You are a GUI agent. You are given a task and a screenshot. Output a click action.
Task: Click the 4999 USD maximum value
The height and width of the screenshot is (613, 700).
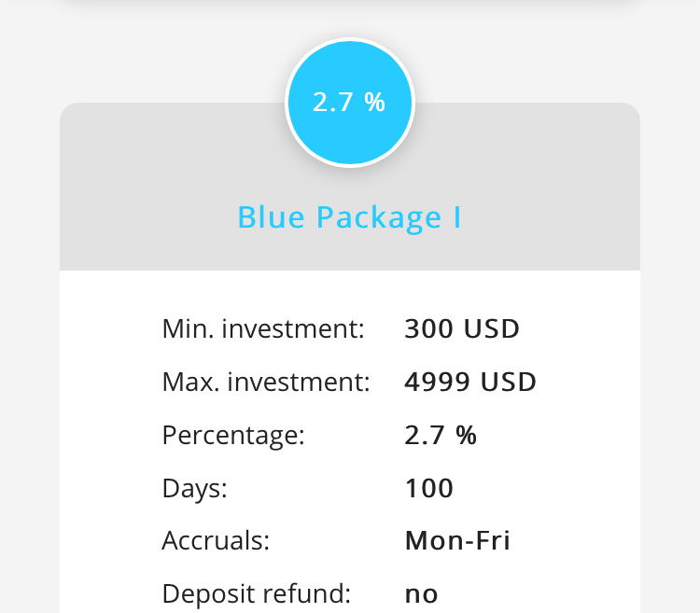470,382
